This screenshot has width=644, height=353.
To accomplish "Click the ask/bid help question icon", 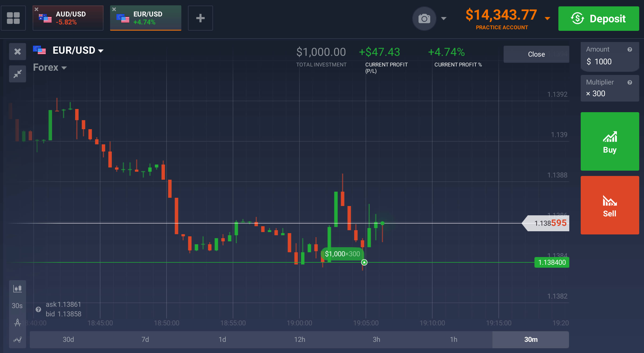I will tap(38, 309).
